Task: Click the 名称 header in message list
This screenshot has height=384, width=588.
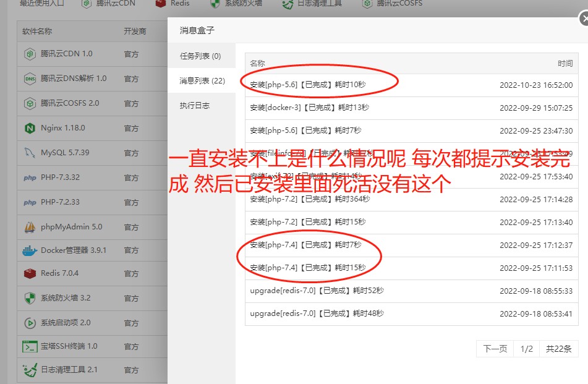Action: tap(257, 63)
